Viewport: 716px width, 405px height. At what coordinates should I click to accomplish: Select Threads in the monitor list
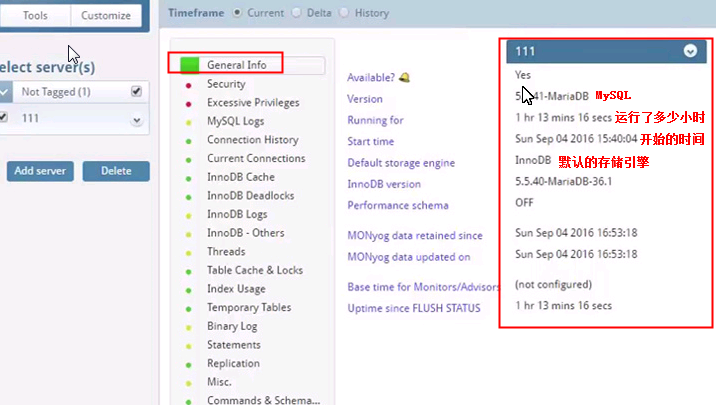[x=226, y=252]
